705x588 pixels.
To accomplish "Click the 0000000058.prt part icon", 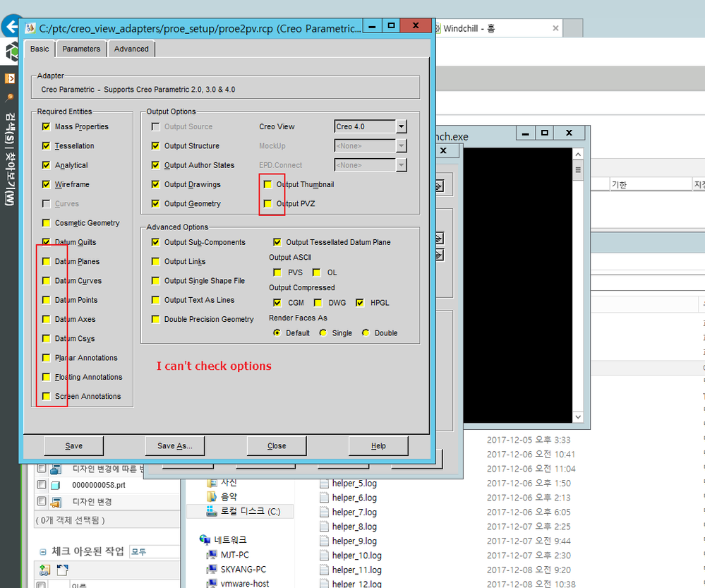I will click(x=56, y=486).
